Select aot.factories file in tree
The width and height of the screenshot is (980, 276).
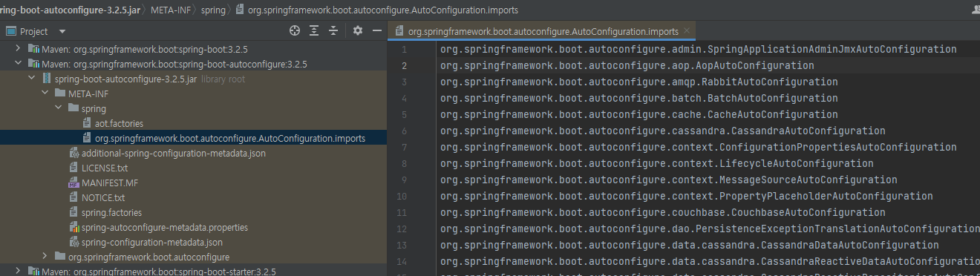click(119, 123)
